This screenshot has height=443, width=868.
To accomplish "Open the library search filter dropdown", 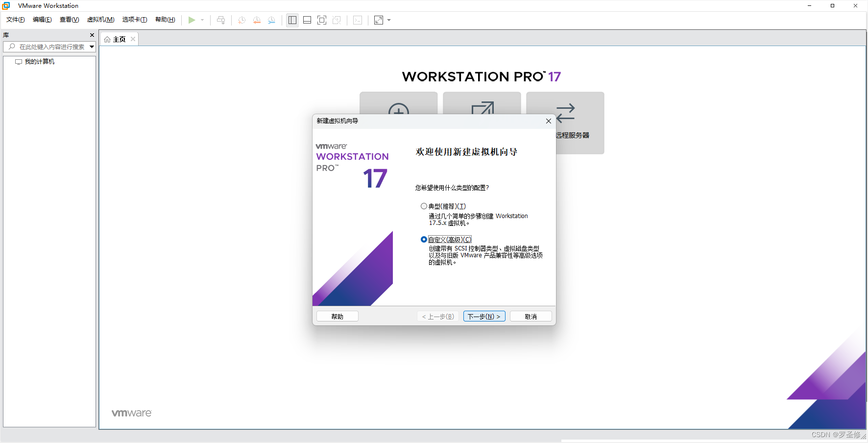I will 92,47.
